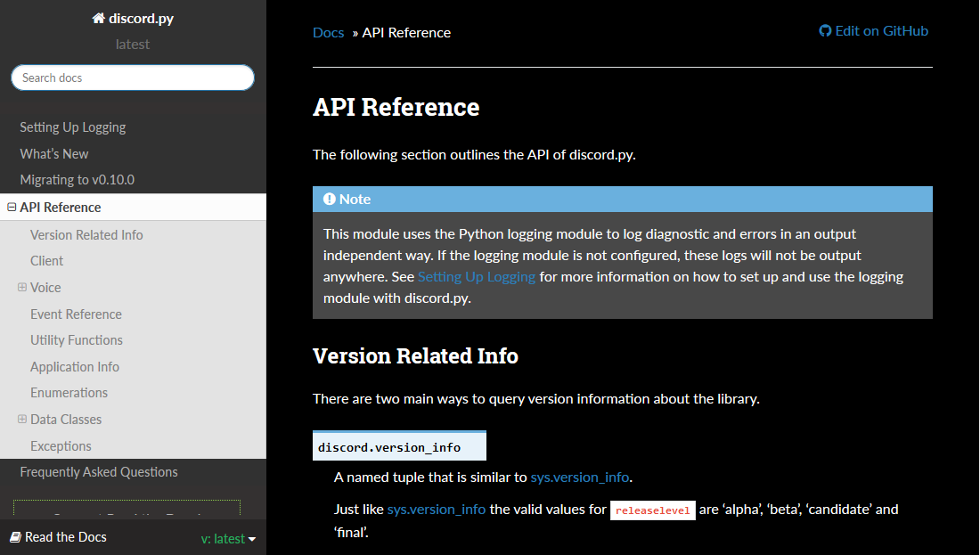Click inside the Search docs field
The image size is (980, 555).
(x=132, y=78)
